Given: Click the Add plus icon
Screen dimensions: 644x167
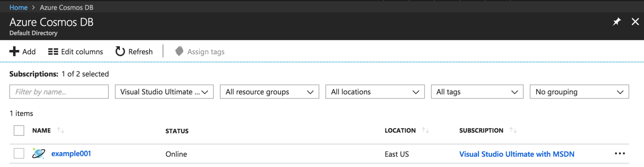Looking at the screenshot, I should pyautogui.click(x=14, y=52).
